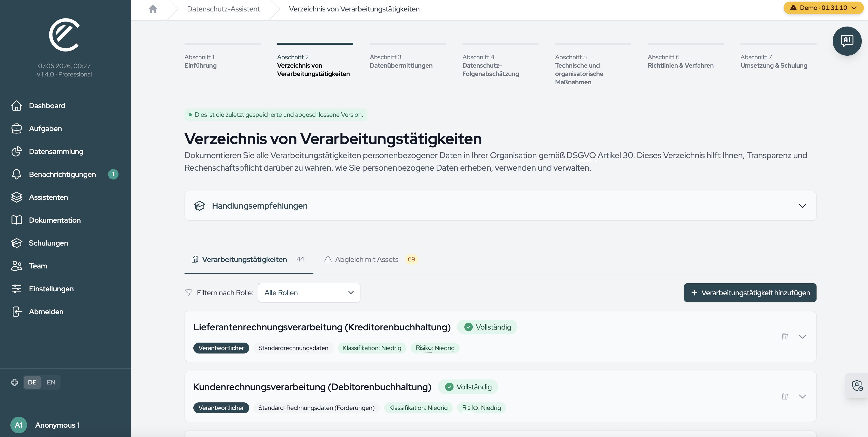868x437 pixels.
Task: Click the notification count badge 1
Action: (113, 174)
